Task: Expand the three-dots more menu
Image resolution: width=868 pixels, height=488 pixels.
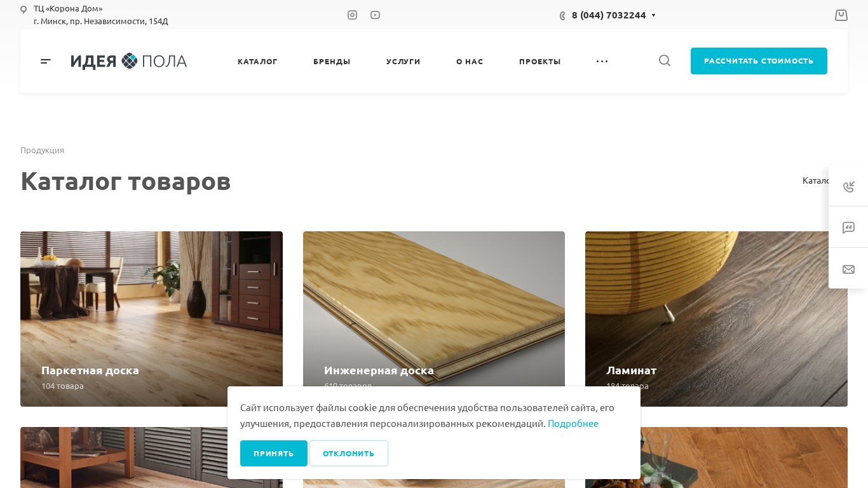Action: click(x=602, y=61)
